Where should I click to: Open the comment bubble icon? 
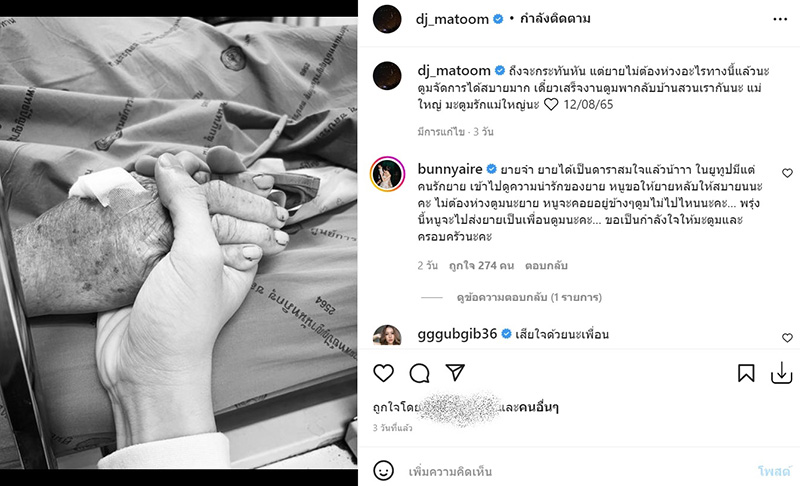[x=419, y=373]
